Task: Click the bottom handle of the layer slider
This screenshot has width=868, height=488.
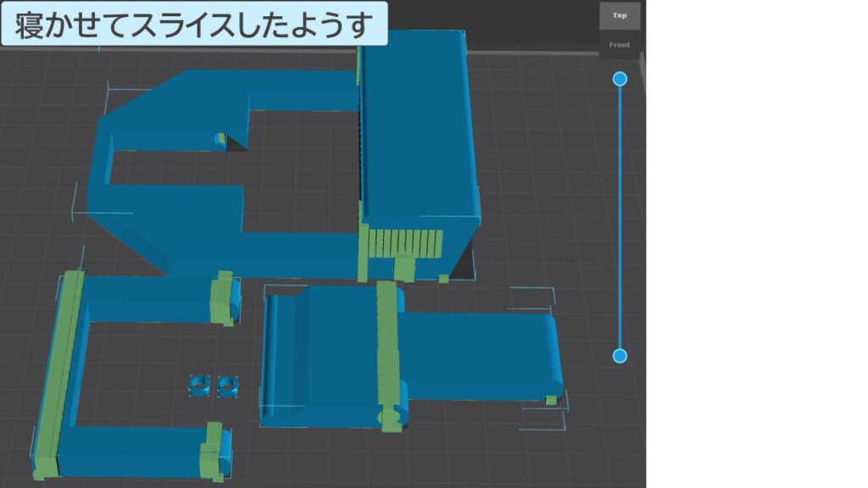Action: coord(620,353)
